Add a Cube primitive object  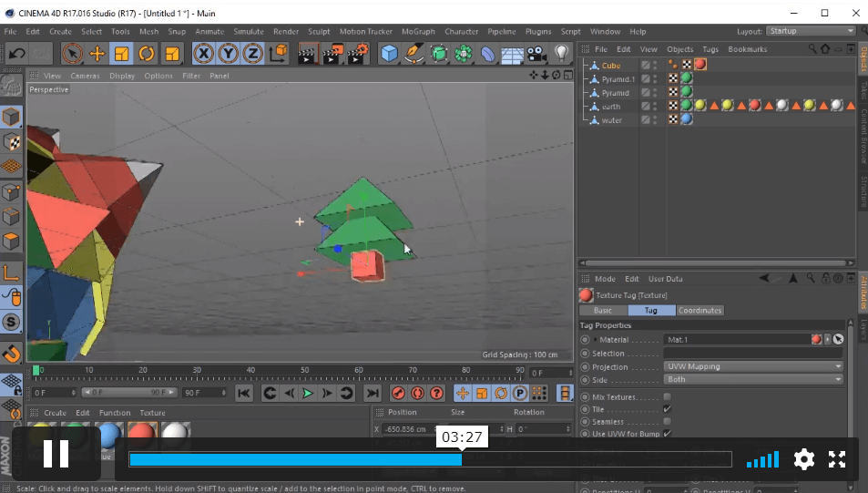(390, 54)
